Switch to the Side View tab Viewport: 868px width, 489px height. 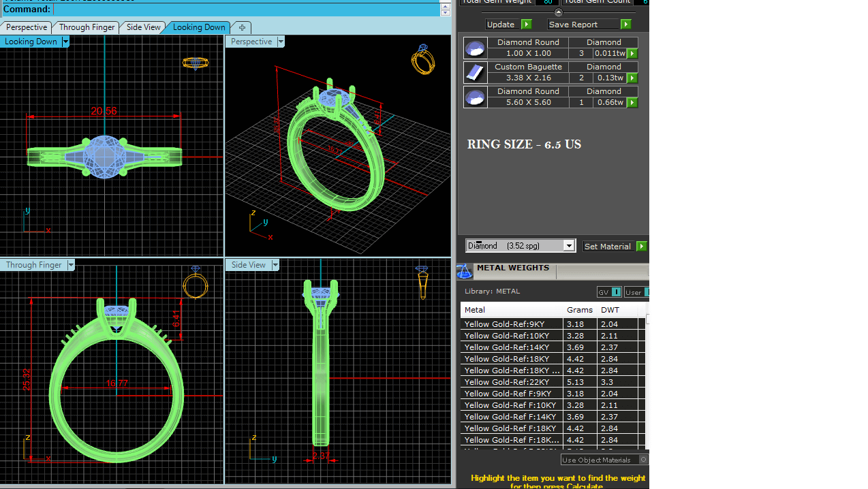144,27
